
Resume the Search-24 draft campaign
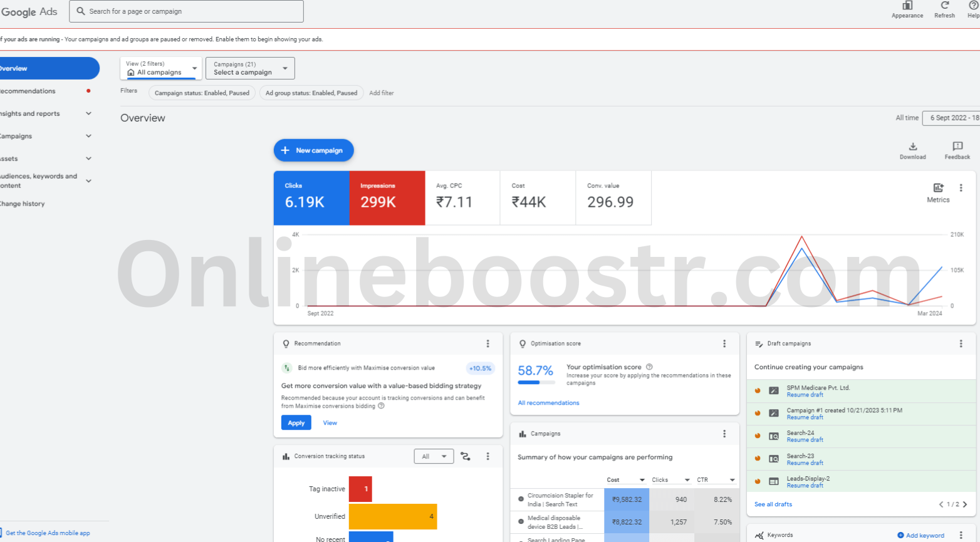click(x=805, y=439)
